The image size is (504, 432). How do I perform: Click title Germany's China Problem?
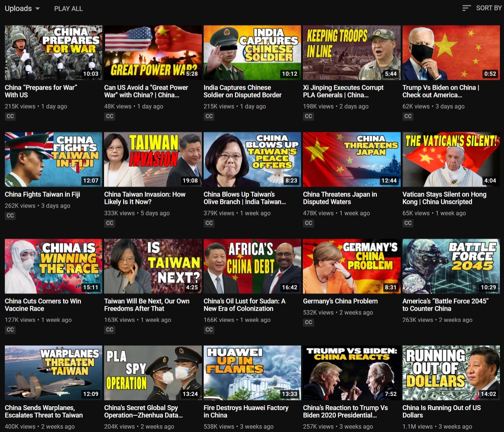coord(340,301)
